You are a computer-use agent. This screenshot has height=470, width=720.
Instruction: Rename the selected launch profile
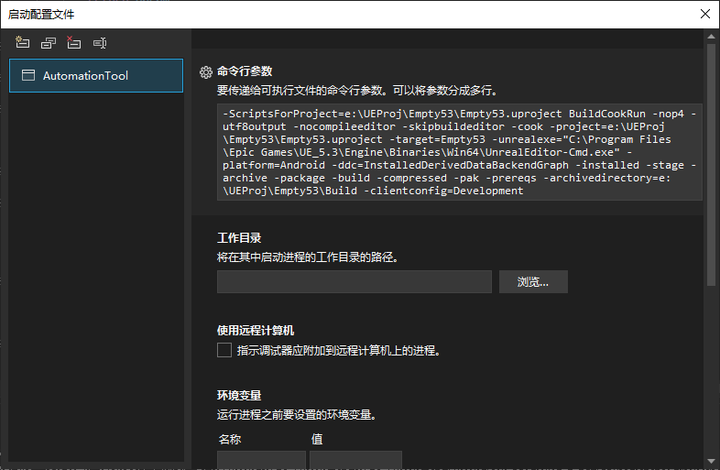(99, 43)
